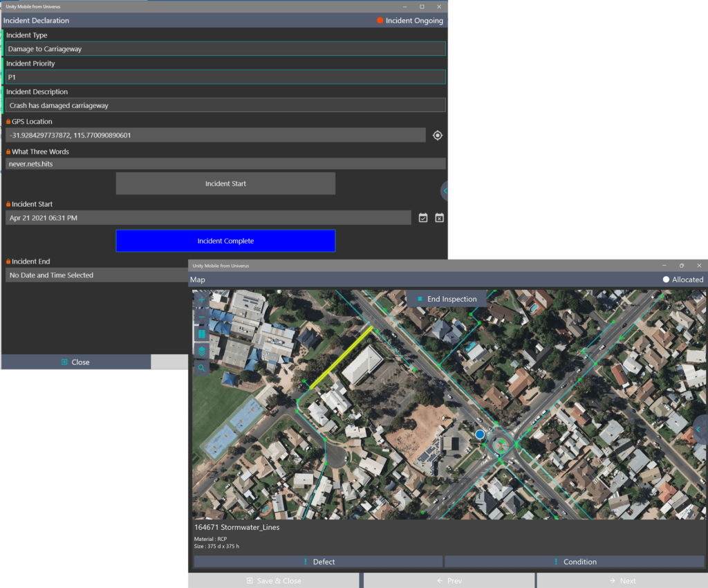Open the Incident Type field
Screen dimensions: 708x588
point(225,49)
